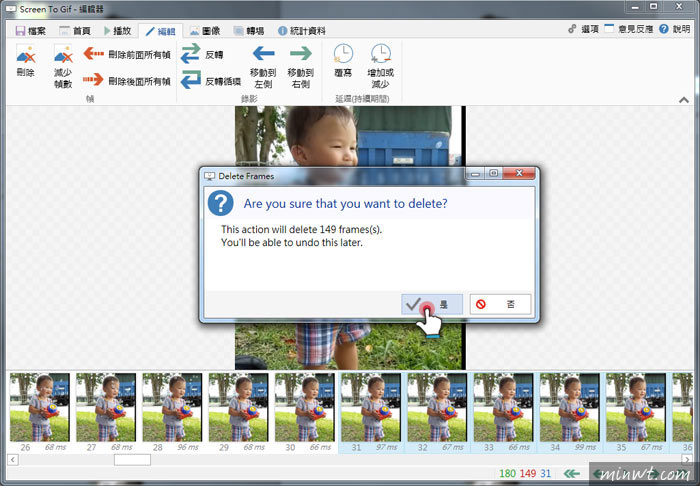Click the selected frames count 149
The width and height of the screenshot is (700, 486).
click(528, 474)
